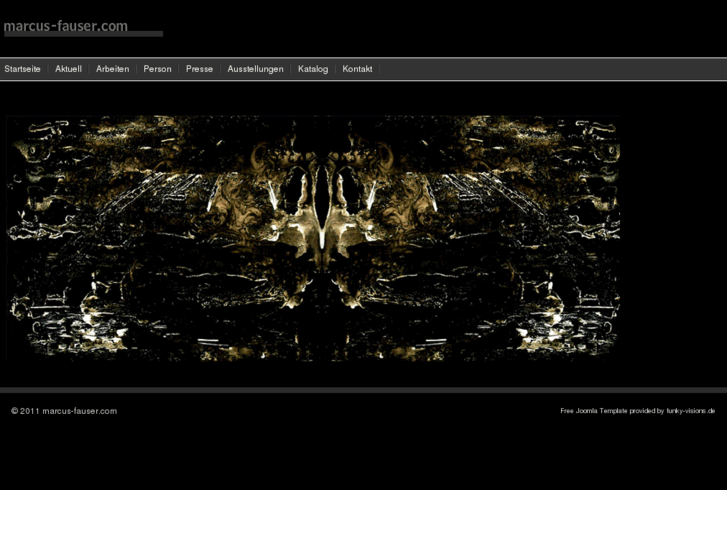Follow the Free Joomla Template link
The height and width of the screenshot is (545, 727).
coord(593,411)
